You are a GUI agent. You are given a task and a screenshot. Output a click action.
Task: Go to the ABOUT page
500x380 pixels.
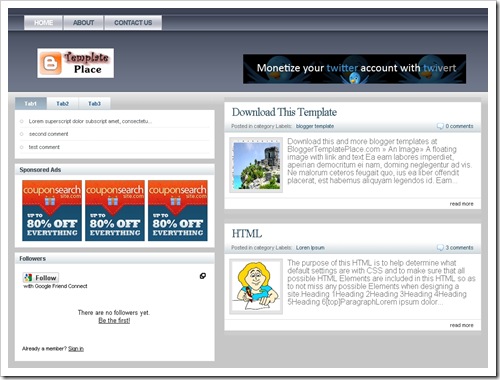tap(83, 23)
